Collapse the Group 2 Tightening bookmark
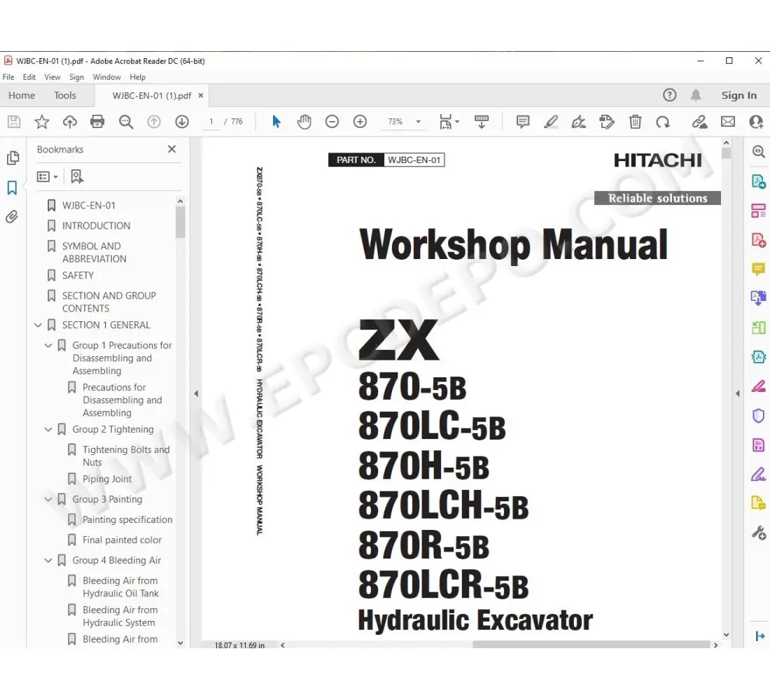The height and width of the screenshot is (700, 770). click(x=48, y=429)
